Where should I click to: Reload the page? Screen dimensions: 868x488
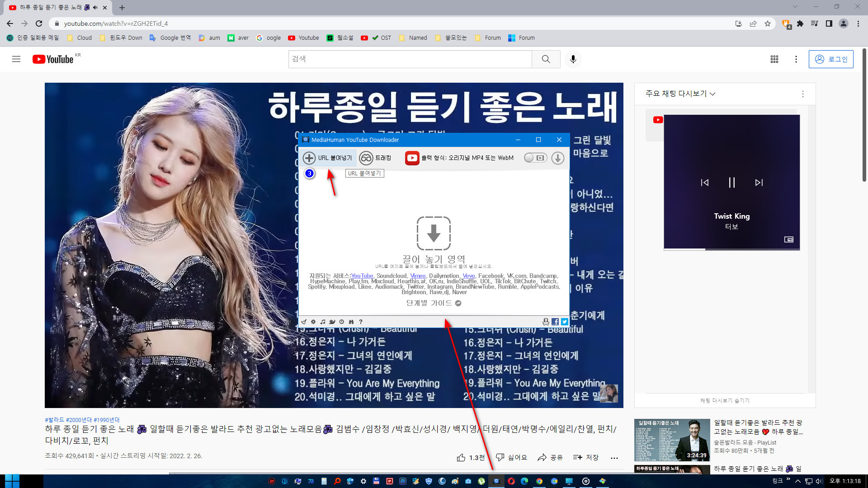click(39, 23)
